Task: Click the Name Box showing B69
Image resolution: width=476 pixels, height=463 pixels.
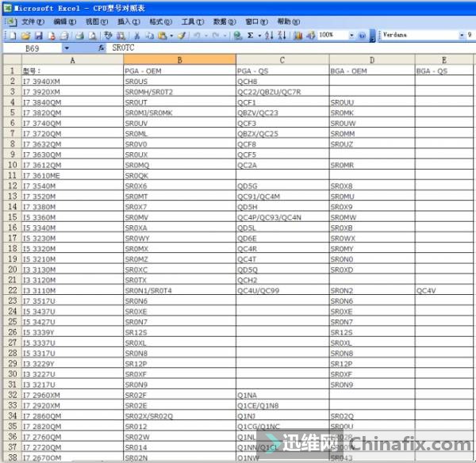Action: coord(33,48)
